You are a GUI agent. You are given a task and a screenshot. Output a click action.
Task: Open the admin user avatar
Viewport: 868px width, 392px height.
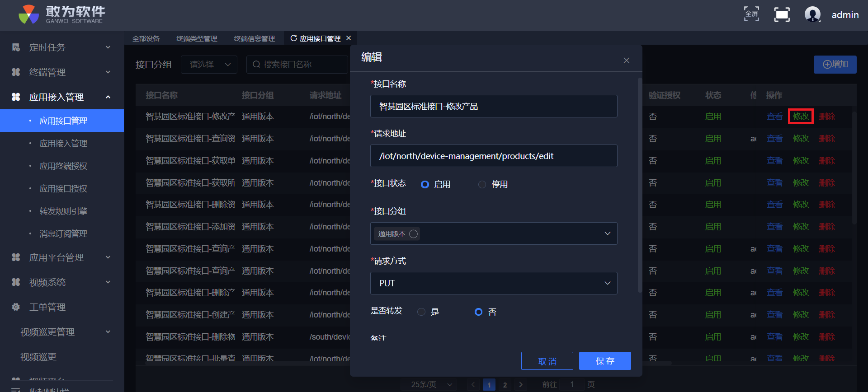click(812, 14)
